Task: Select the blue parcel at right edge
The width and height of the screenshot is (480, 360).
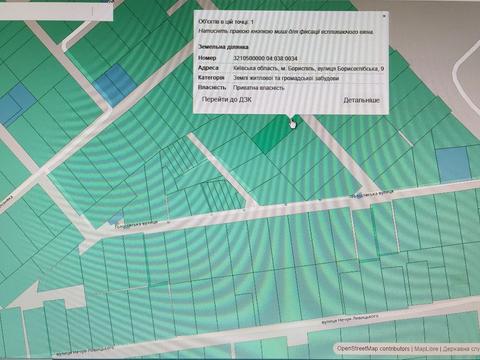Action: pos(453,165)
